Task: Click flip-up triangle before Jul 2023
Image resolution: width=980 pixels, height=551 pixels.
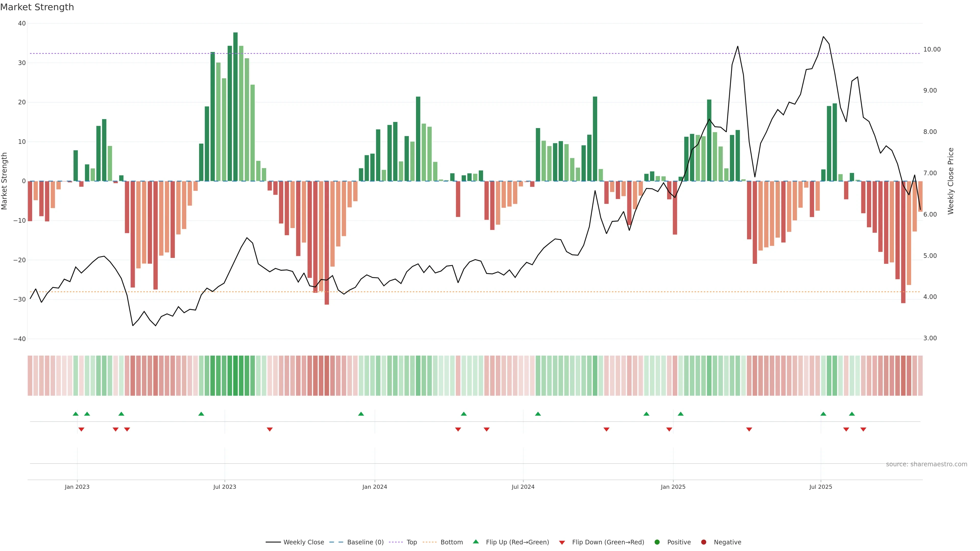Action: [201, 414]
